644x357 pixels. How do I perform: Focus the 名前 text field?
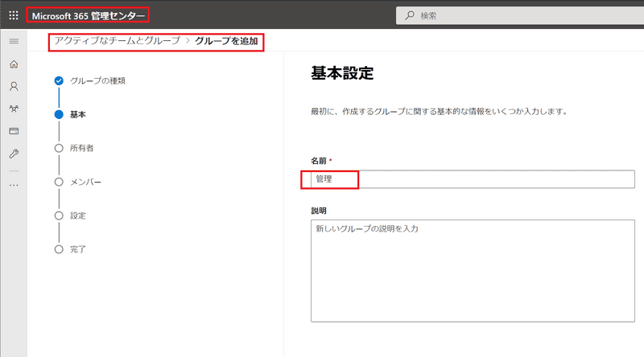pos(472,178)
